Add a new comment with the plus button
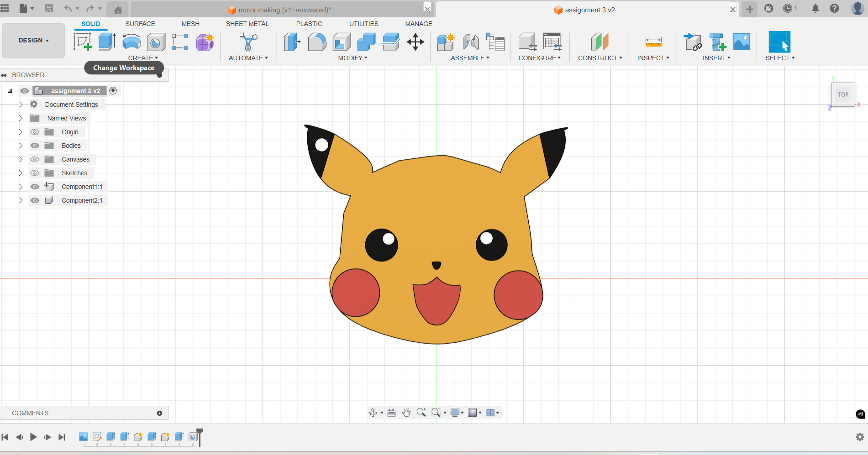Image resolution: width=868 pixels, height=455 pixels. 159,413
